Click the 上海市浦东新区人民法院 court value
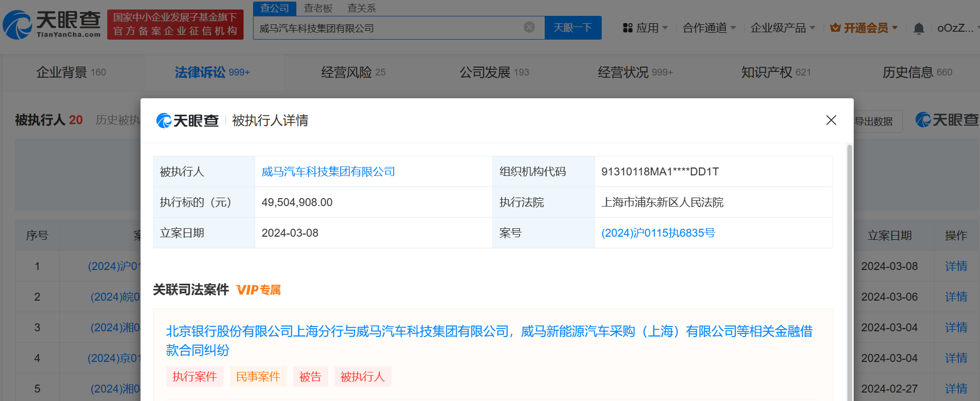The width and height of the screenshot is (980, 401). [662, 202]
